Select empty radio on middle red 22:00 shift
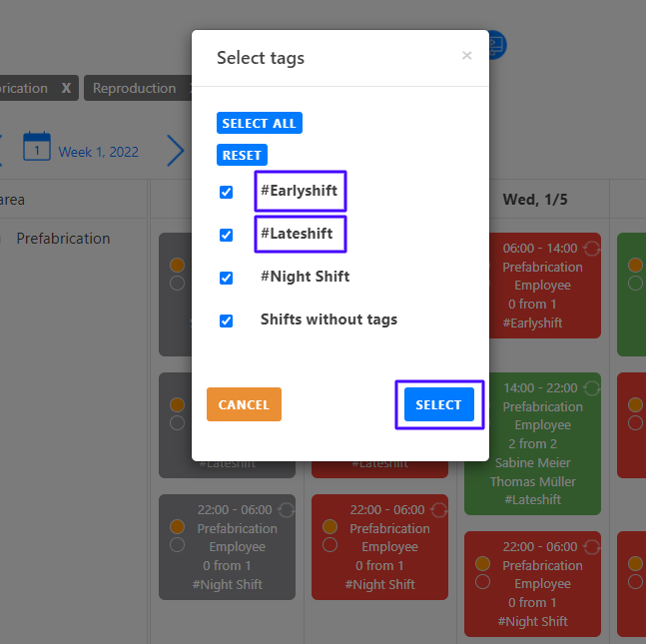Image resolution: width=646 pixels, height=644 pixels. (330, 545)
